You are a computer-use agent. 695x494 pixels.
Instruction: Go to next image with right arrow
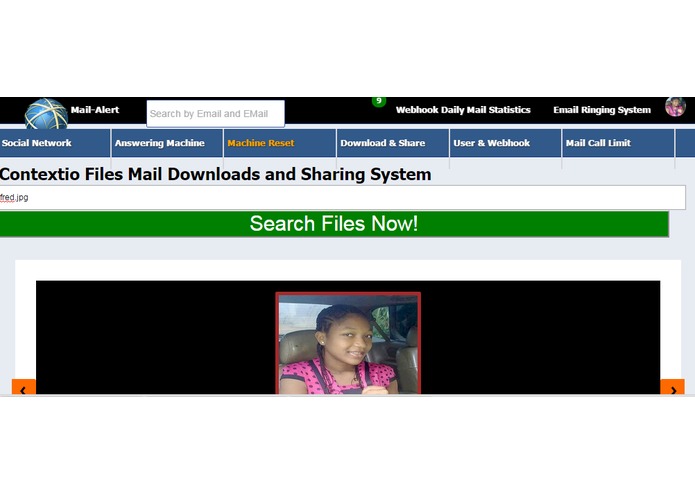(672, 387)
